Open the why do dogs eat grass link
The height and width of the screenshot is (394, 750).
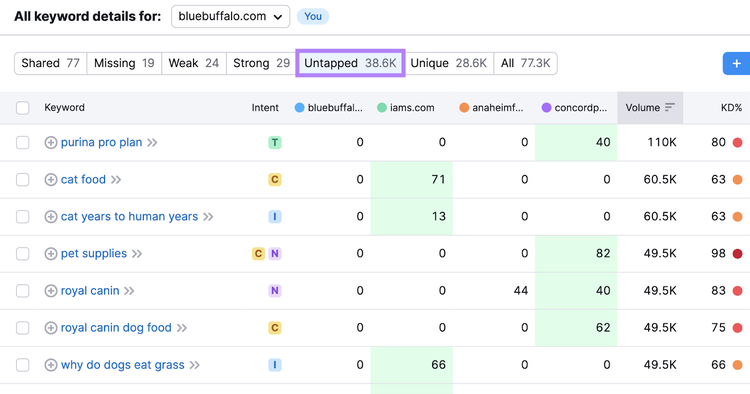(122, 365)
